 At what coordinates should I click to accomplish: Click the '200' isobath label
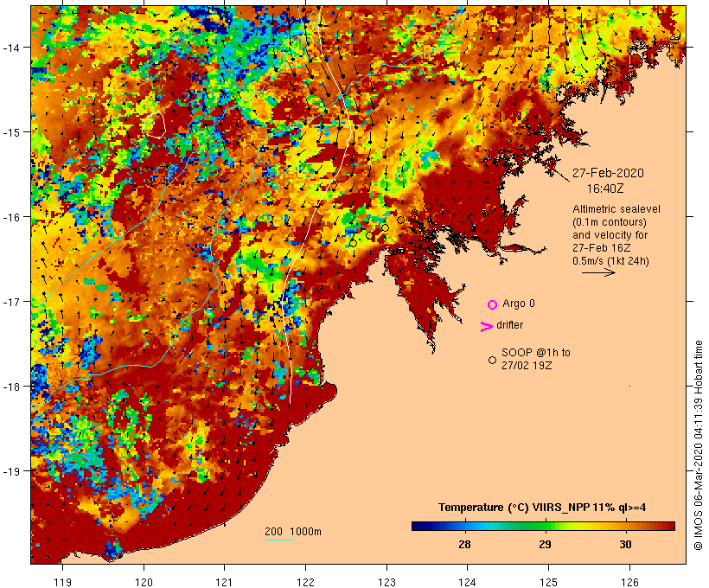tap(273, 532)
